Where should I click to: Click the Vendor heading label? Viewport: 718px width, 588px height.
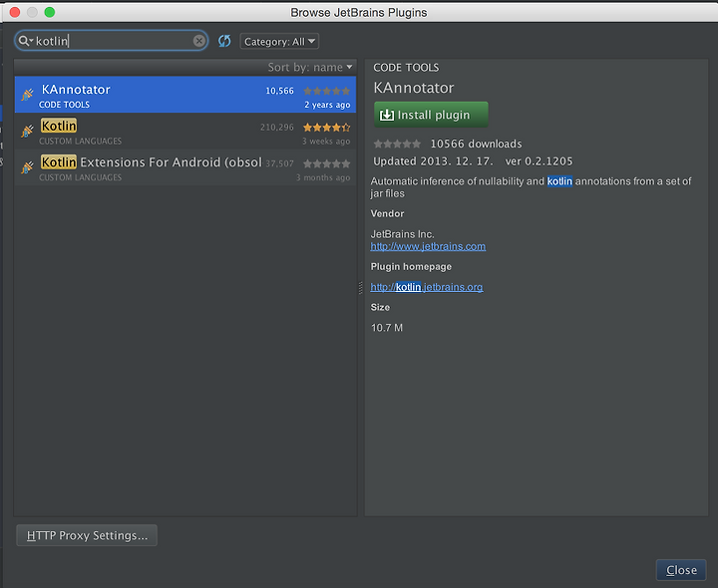point(387,213)
